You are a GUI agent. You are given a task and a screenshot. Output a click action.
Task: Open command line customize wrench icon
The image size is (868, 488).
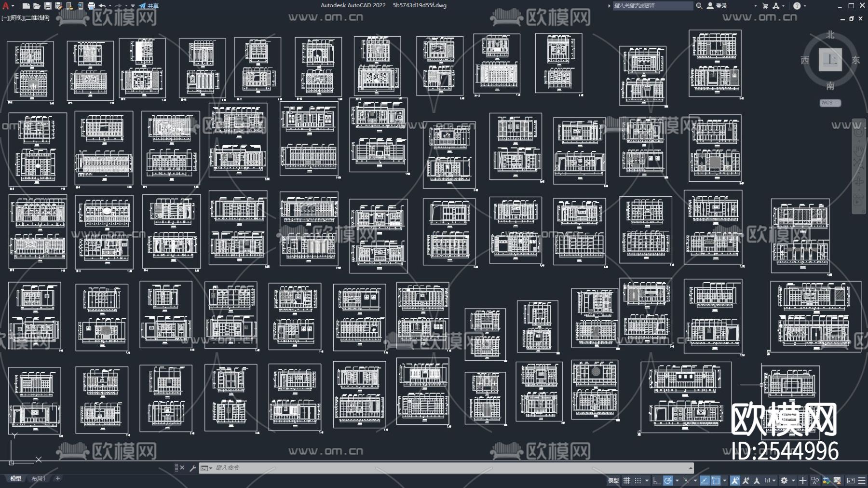(x=192, y=468)
